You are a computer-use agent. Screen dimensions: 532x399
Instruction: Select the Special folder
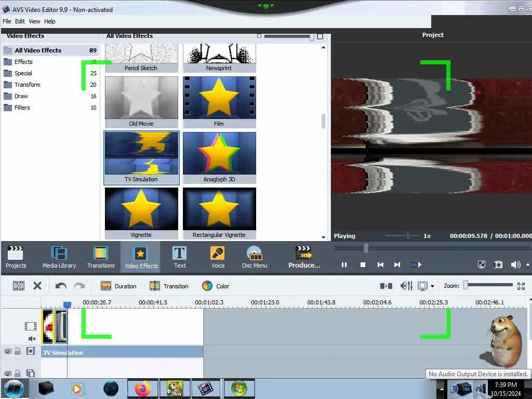pyautogui.click(x=50, y=73)
